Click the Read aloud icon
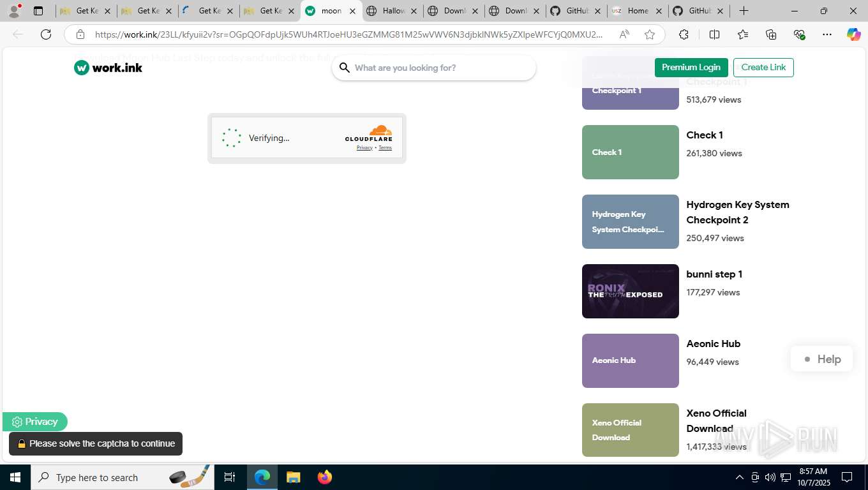 tap(624, 34)
